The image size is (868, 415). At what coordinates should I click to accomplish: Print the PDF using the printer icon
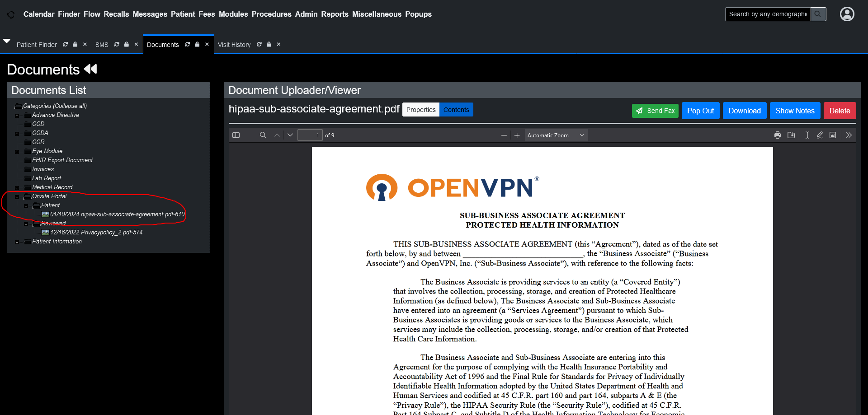[x=777, y=135]
